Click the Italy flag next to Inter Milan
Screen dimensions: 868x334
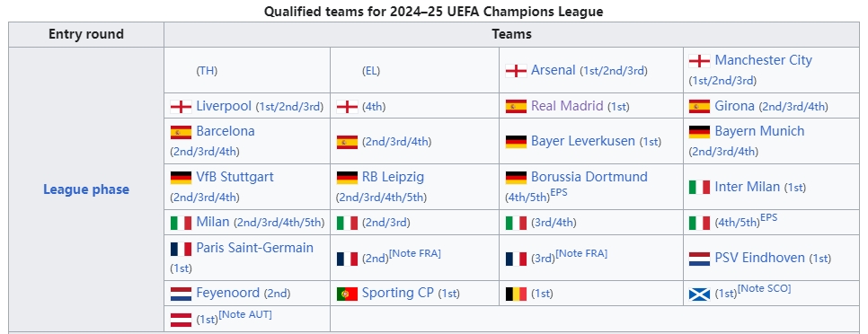(699, 188)
